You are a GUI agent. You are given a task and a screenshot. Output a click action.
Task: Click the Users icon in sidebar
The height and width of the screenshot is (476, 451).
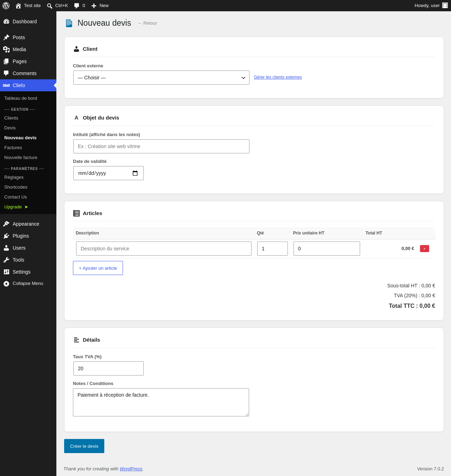tap(6, 248)
